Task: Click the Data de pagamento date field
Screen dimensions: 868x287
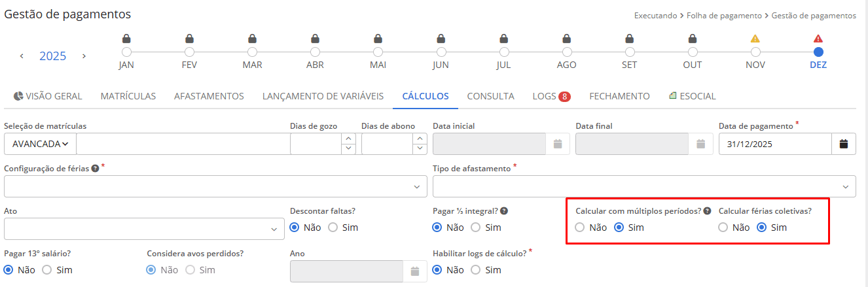Action: pyautogui.click(x=775, y=144)
